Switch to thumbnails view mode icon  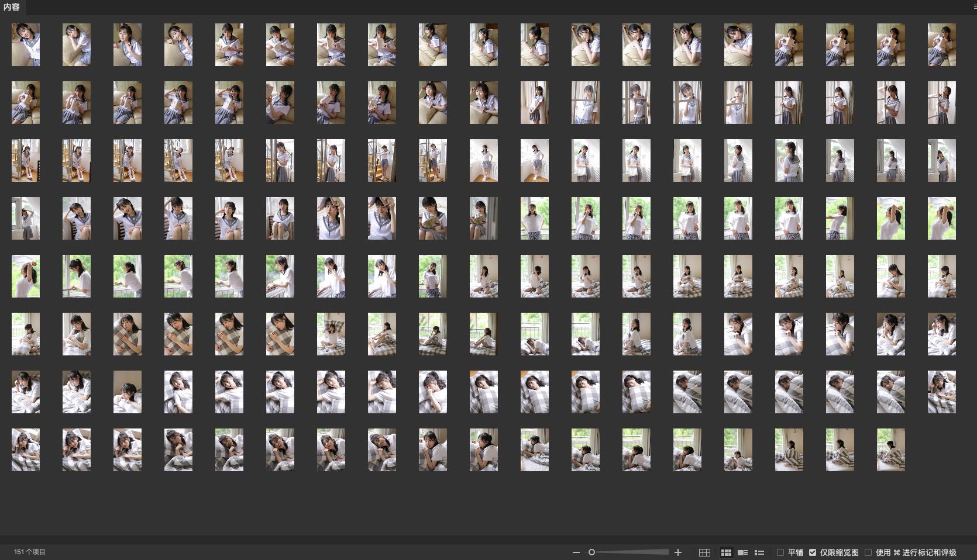click(x=726, y=552)
